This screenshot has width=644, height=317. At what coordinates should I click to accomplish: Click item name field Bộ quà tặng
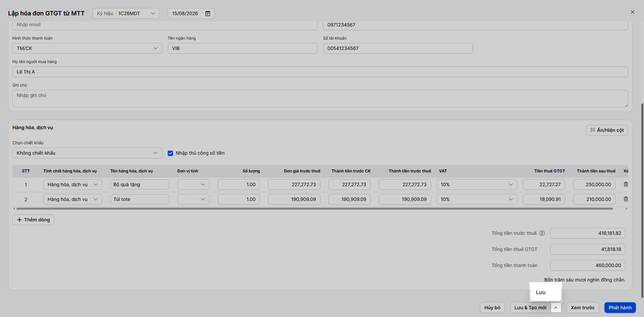[x=140, y=184]
